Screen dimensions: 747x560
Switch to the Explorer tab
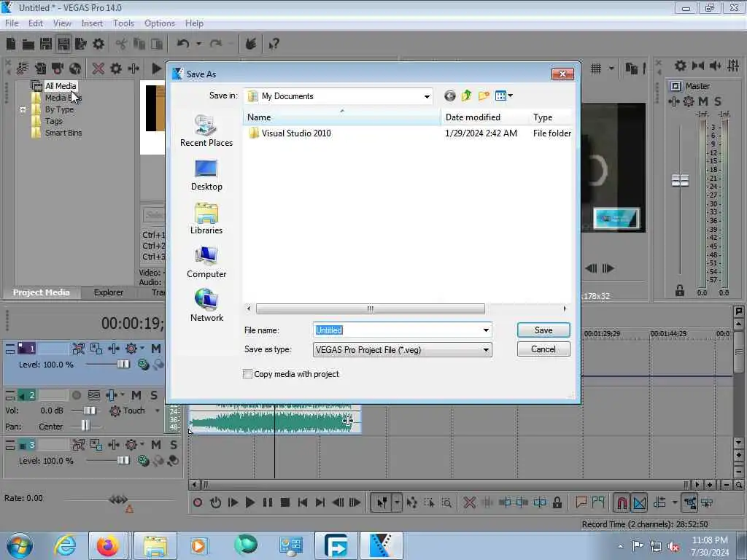tap(109, 292)
